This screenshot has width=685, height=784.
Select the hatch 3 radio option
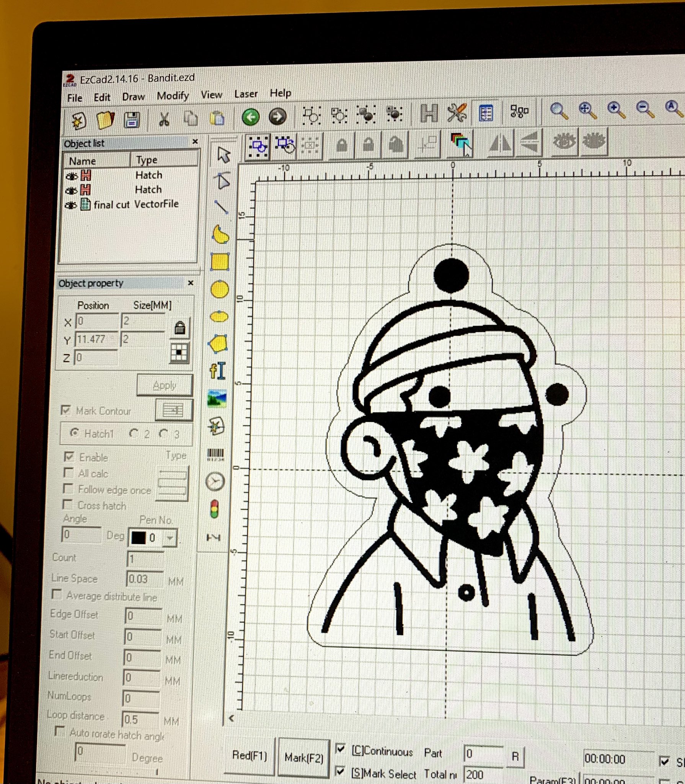click(x=164, y=434)
